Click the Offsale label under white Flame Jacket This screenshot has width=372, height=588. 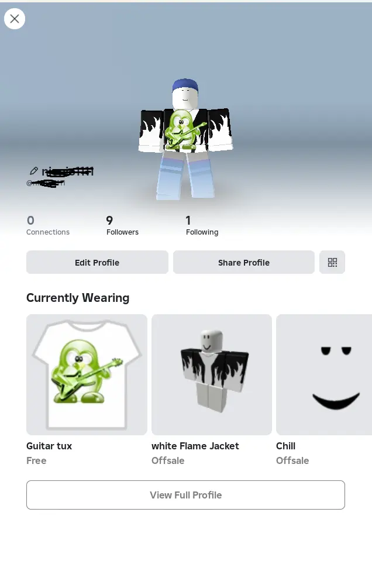[168, 460]
